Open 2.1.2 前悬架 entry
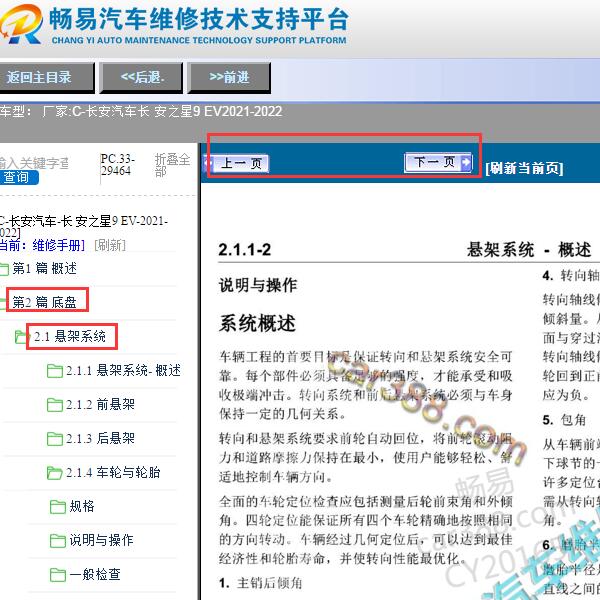 click(x=100, y=404)
